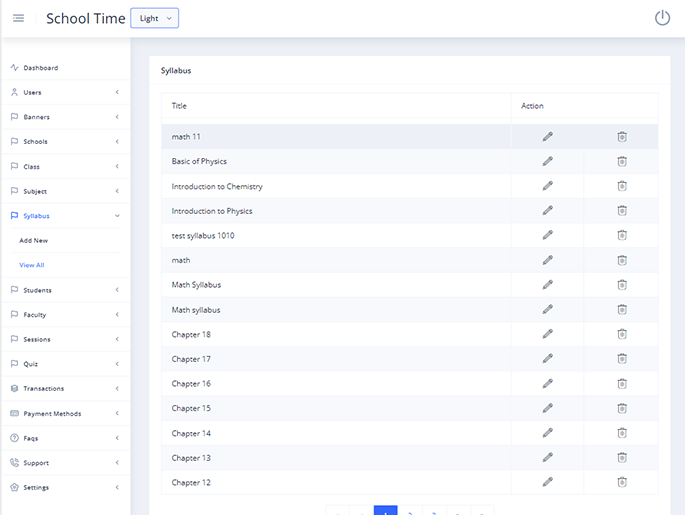Edit the Math Syllabus row (capital S)

coord(547,285)
